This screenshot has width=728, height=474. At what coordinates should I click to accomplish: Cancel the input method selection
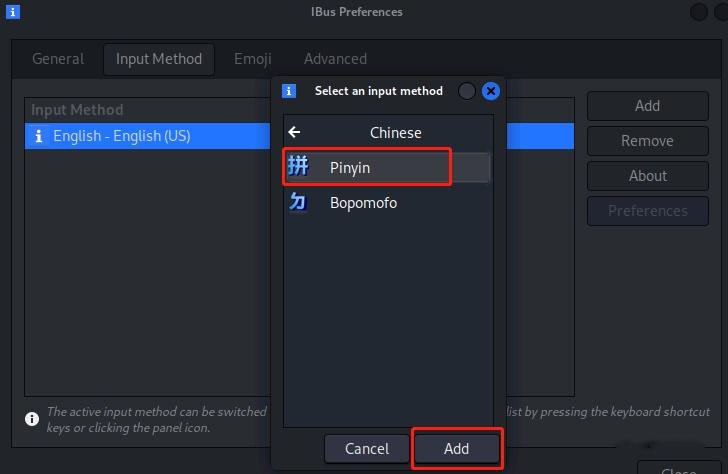click(x=366, y=449)
